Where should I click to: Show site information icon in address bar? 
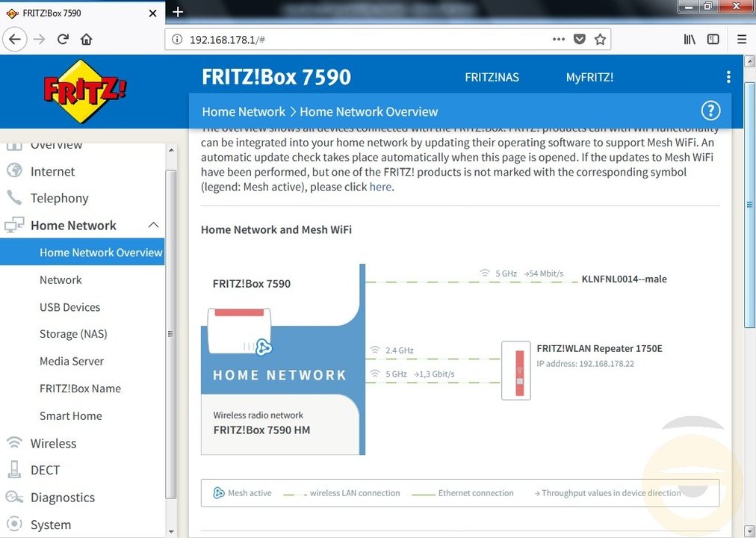[177, 40]
